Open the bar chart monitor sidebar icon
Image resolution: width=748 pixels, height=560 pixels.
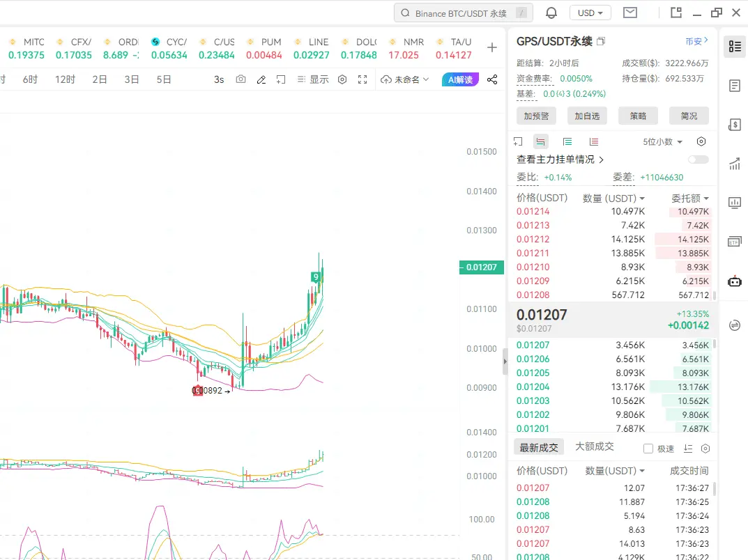point(735,203)
